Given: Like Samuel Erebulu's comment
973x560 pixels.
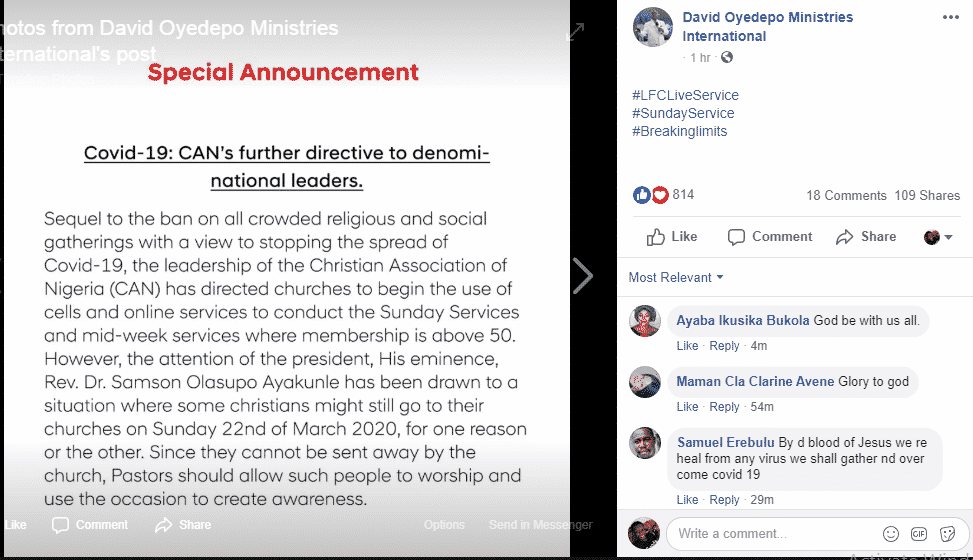Looking at the screenshot, I should point(687,500).
